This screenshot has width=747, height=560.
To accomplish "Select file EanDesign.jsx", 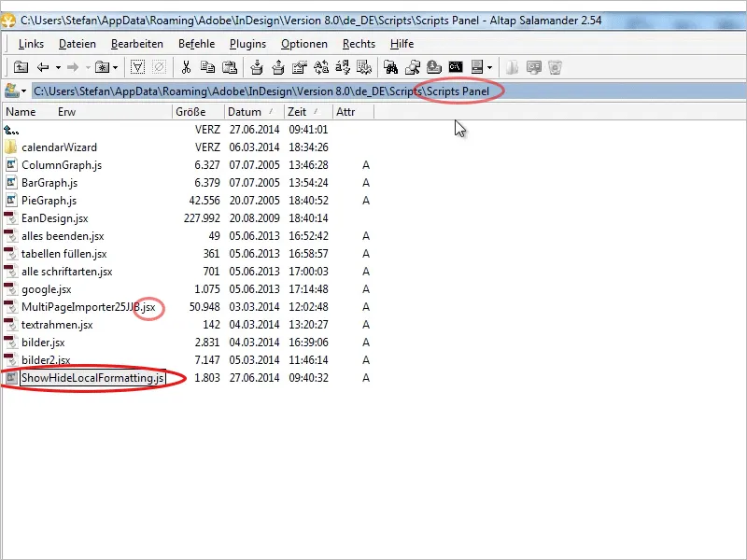I will point(55,218).
